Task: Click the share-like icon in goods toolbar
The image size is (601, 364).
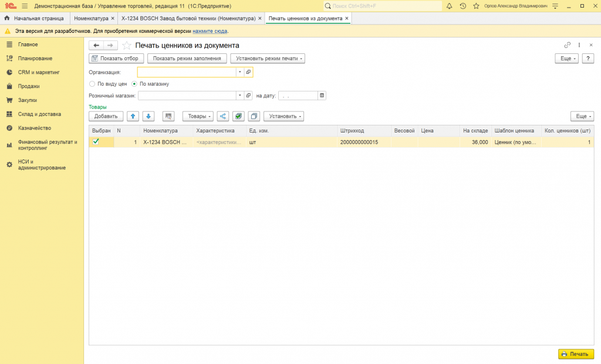Action: (222, 117)
